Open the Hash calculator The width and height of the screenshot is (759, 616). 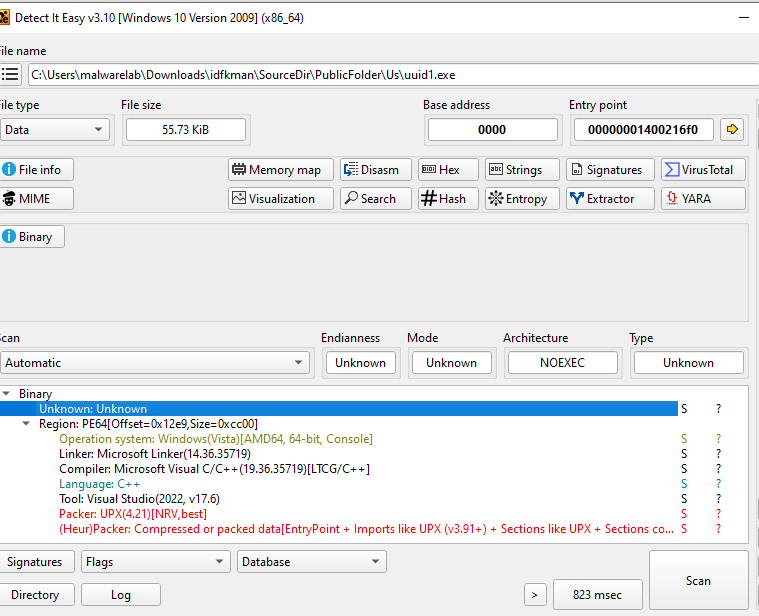pos(448,199)
